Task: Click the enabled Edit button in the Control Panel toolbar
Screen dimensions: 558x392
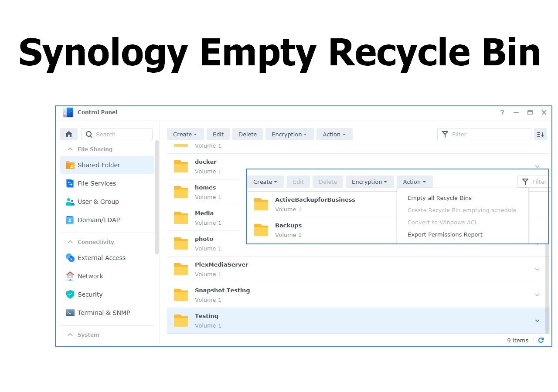Action: (x=218, y=135)
